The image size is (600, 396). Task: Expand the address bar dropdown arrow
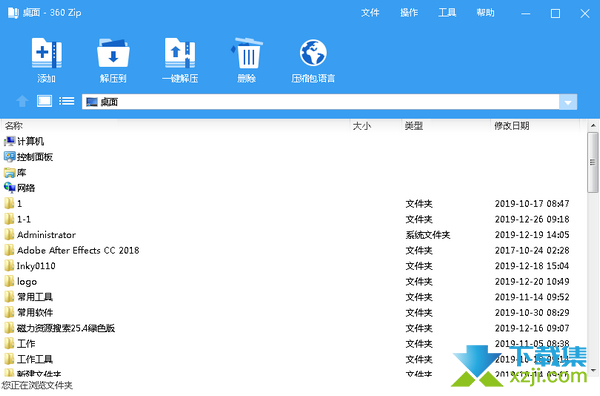[568, 102]
